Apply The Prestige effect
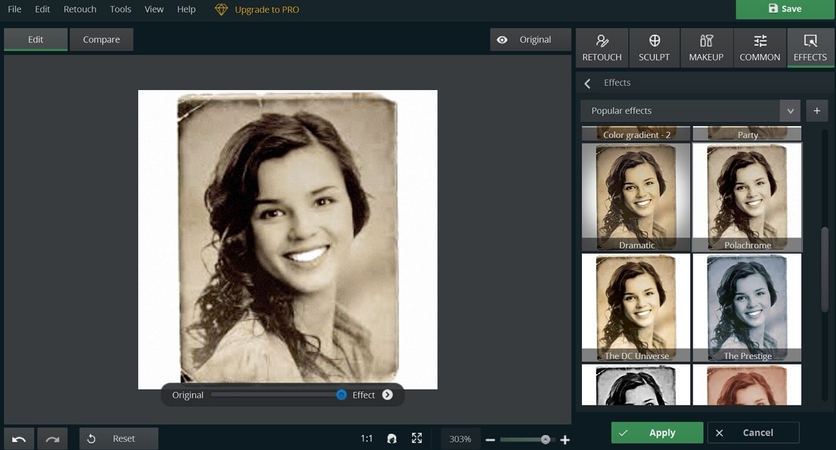Image resolution: width=836 pixels, height=450 pixels. (747, 308)
